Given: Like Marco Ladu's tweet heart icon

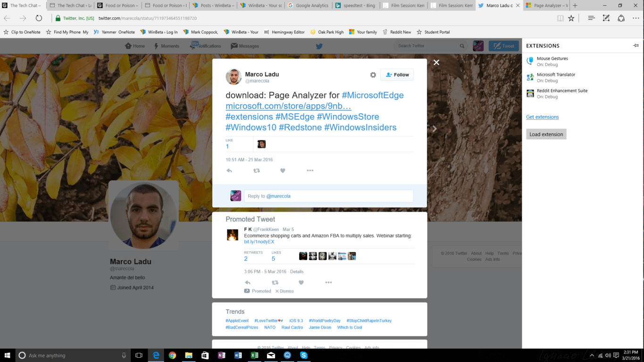Looking at the screenshot, I should (283, 171).
